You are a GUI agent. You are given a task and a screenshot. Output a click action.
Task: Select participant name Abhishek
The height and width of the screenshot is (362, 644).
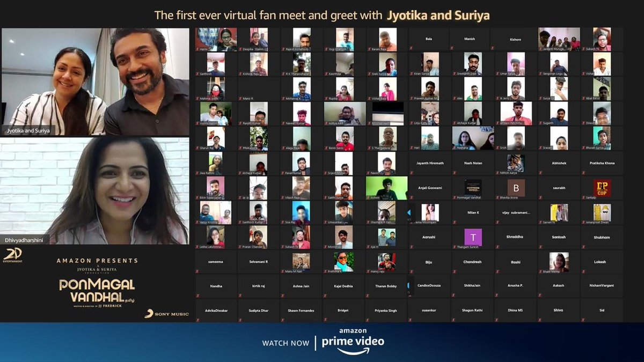(x=559, y=163)
